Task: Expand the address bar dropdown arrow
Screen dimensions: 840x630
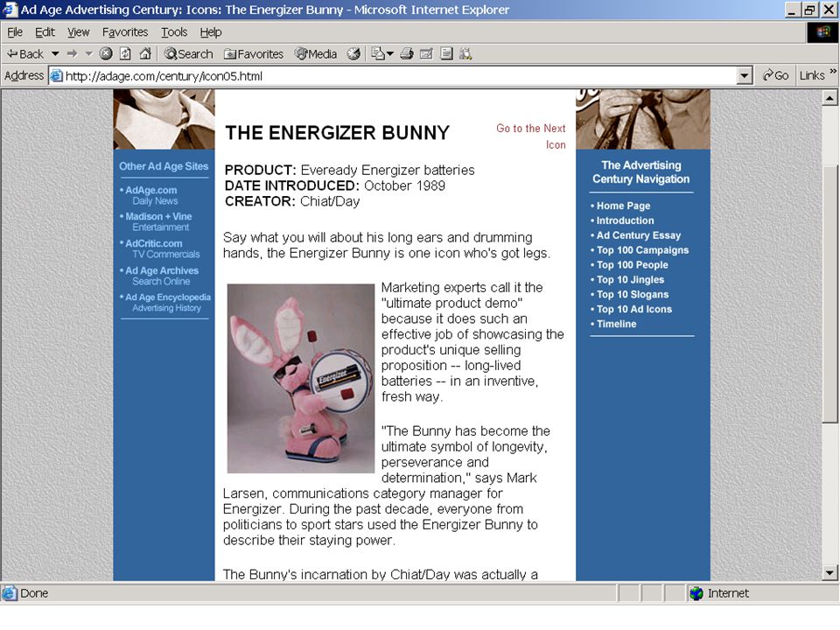Action: 744,76
